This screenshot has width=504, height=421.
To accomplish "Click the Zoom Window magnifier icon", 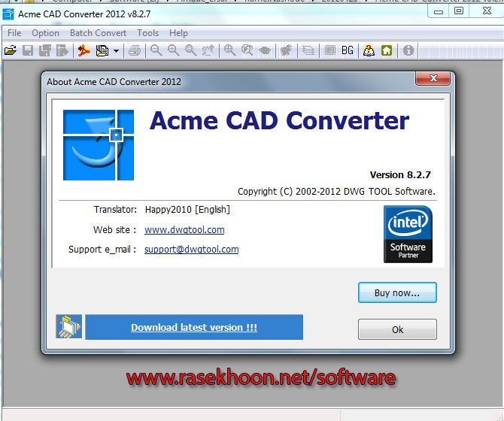I will pyautogui.click(x=191, y=50).
